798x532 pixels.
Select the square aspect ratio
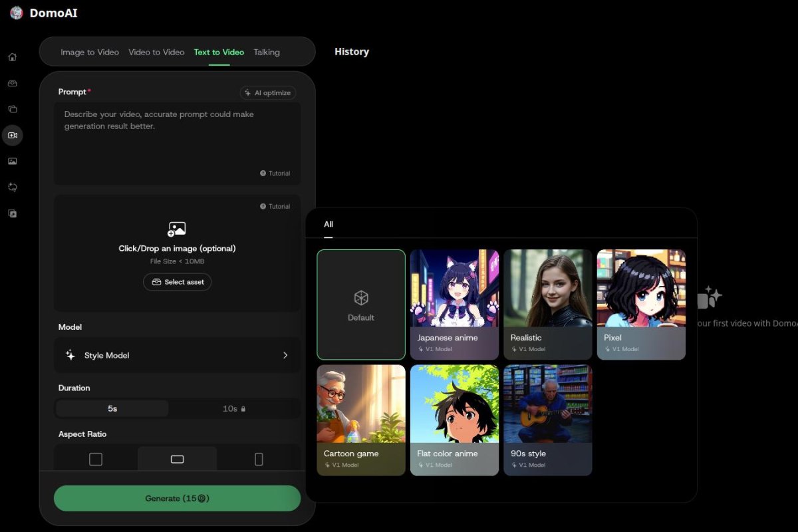[x=96, y=458]
